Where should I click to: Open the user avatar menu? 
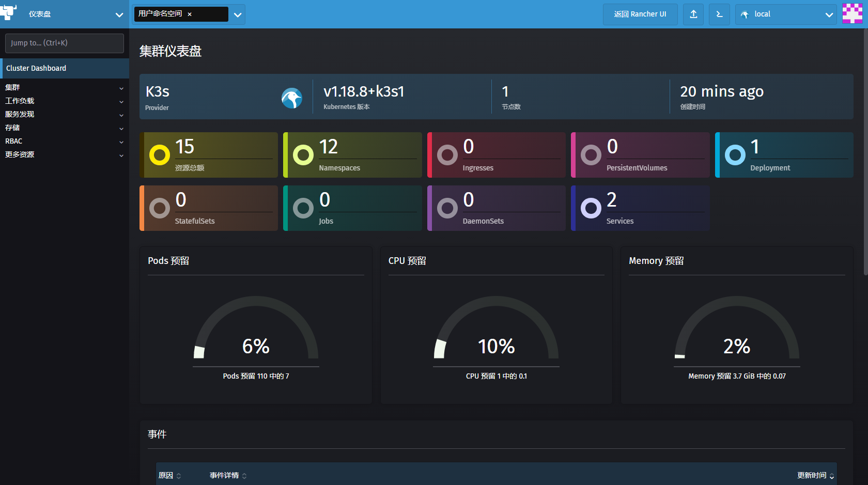point(853,13)
